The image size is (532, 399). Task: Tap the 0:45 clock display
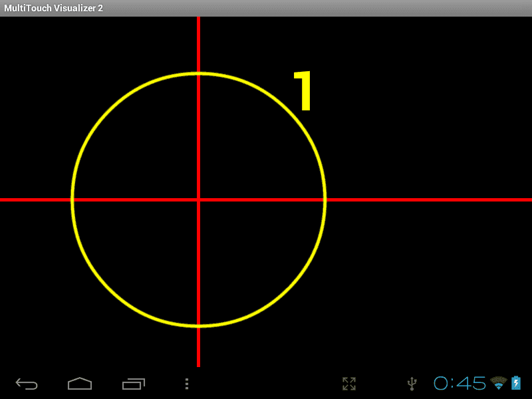[x=460, y=384]
